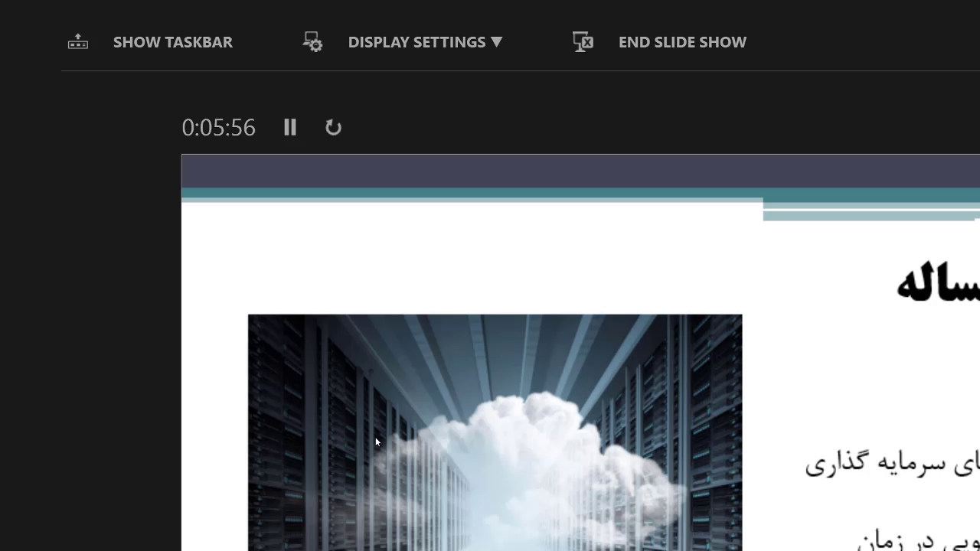Click the SHOW TASKBAR text label
980x551 pixels.
pyautogui.click(x=172, y=42)
